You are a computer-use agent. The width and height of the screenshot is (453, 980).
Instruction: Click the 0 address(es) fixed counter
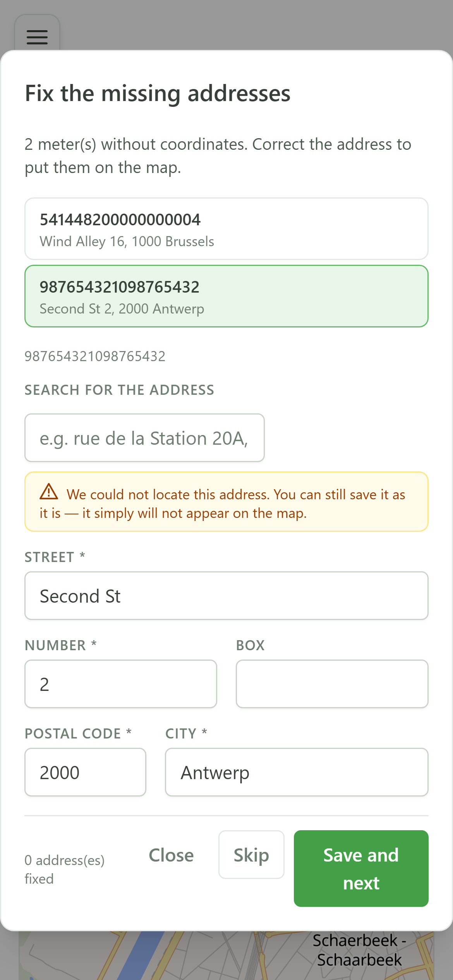tap(65, 869)
